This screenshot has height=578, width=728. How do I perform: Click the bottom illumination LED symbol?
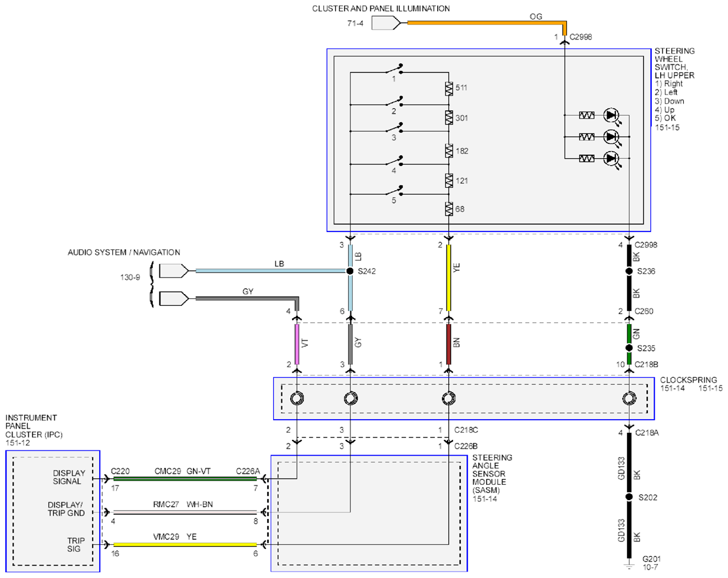pos(612,158)
